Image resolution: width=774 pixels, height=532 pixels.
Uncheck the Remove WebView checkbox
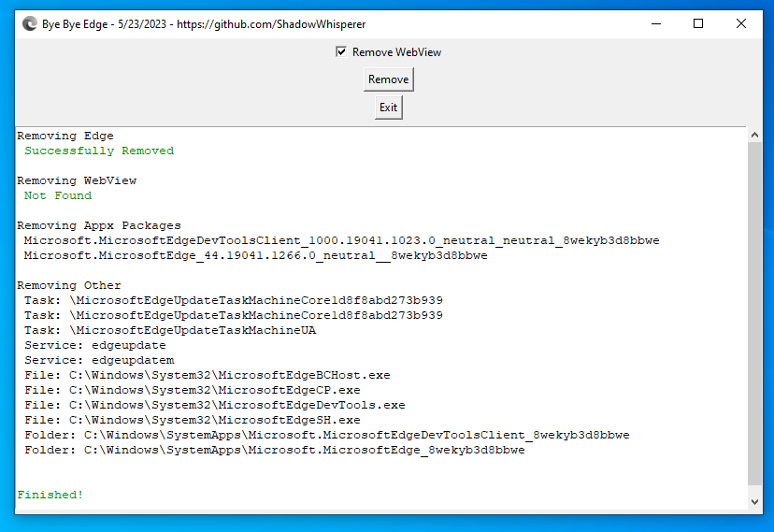341,51
